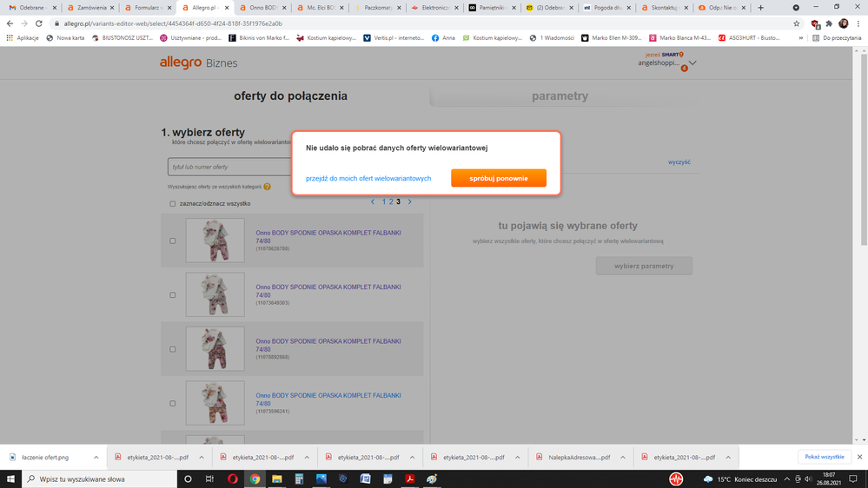This screenshot has height=488, width=868.
Task: Click the Allegro Biznes logo
Action: point(198,63)
